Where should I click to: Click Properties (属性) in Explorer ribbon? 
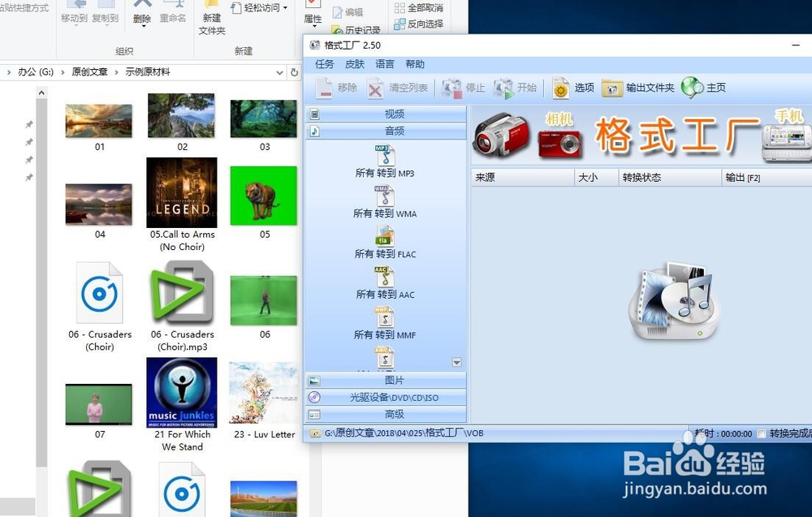(x=313, y=14)
